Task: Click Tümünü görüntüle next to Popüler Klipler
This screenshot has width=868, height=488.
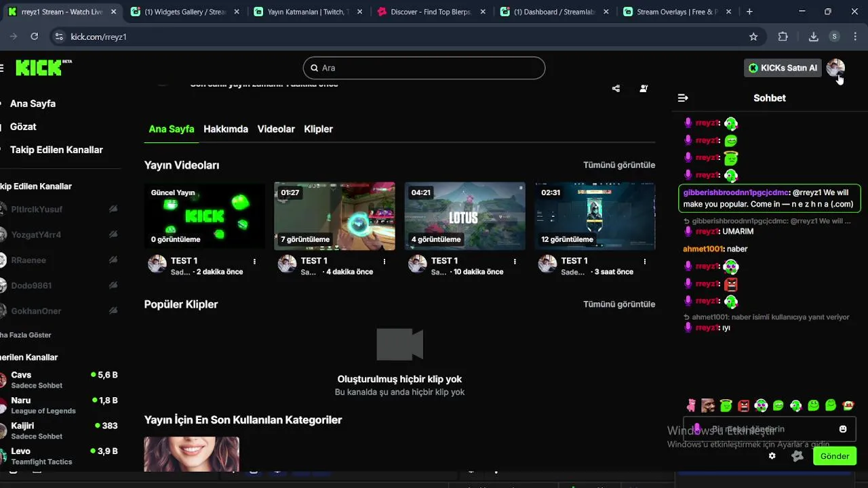Action: coord(619,304)
